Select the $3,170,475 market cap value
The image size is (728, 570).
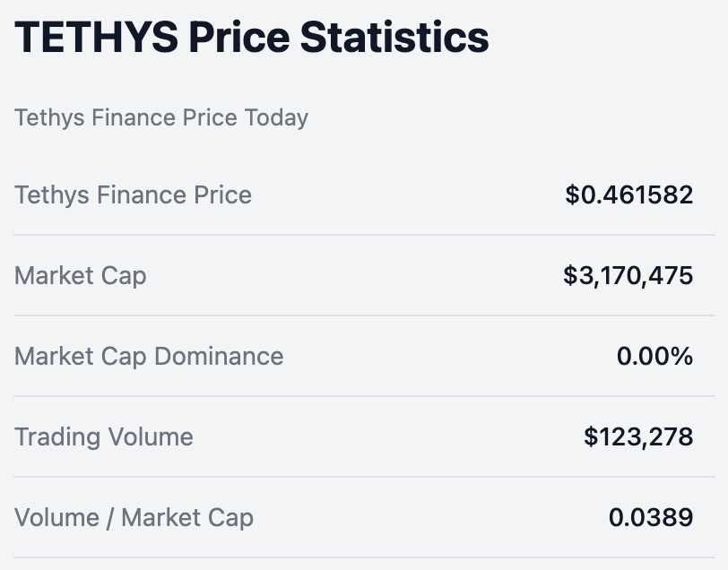coord(628,276)
